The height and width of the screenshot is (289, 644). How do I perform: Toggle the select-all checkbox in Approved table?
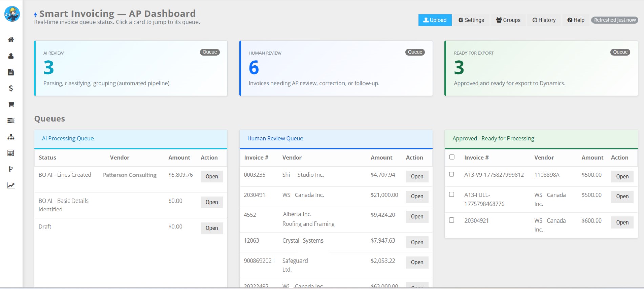[x=452, y=157]
